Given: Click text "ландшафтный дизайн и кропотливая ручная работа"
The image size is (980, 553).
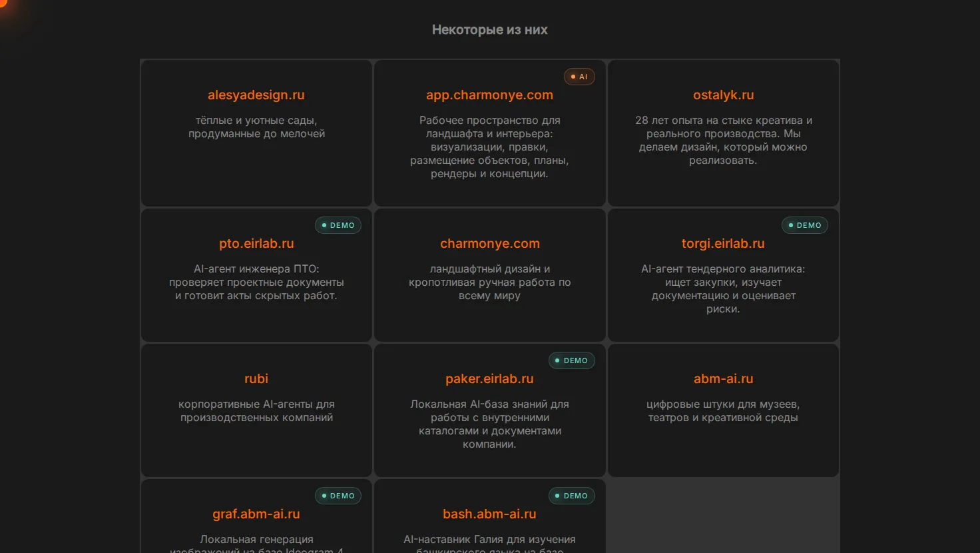Looking at the screenshot, I should click(x=489, y=275).
